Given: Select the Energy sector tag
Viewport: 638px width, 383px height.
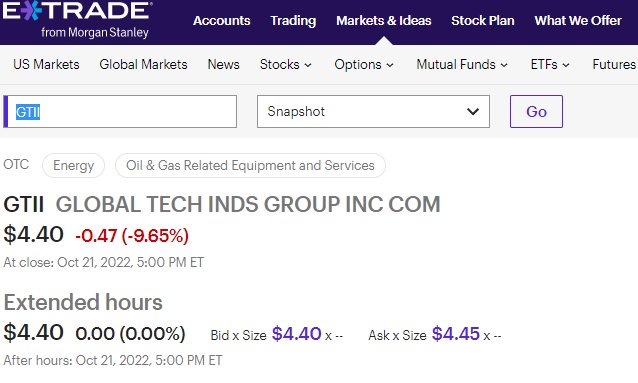Looking at the screenshot, I should pyautogui.click(x=73, y=165).
